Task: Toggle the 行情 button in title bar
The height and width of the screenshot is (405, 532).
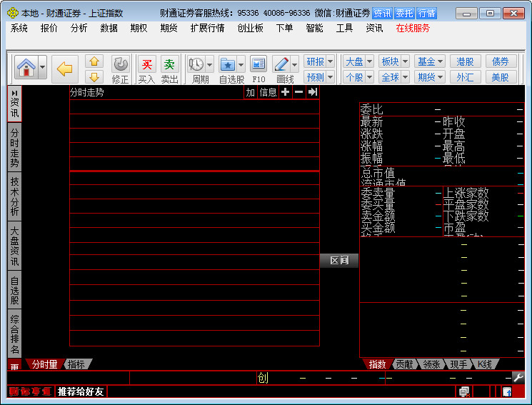Action: (x=426, y=13)
